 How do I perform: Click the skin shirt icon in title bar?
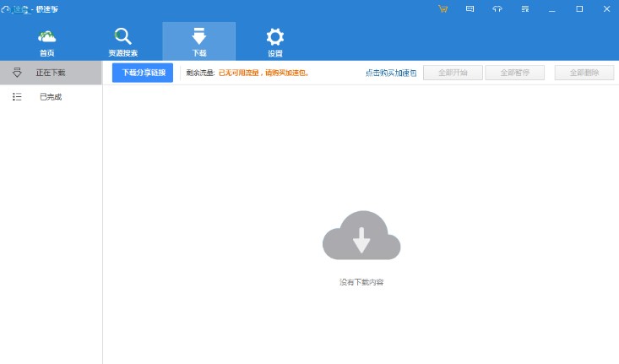pyautogui.click(x=497, y=8)
